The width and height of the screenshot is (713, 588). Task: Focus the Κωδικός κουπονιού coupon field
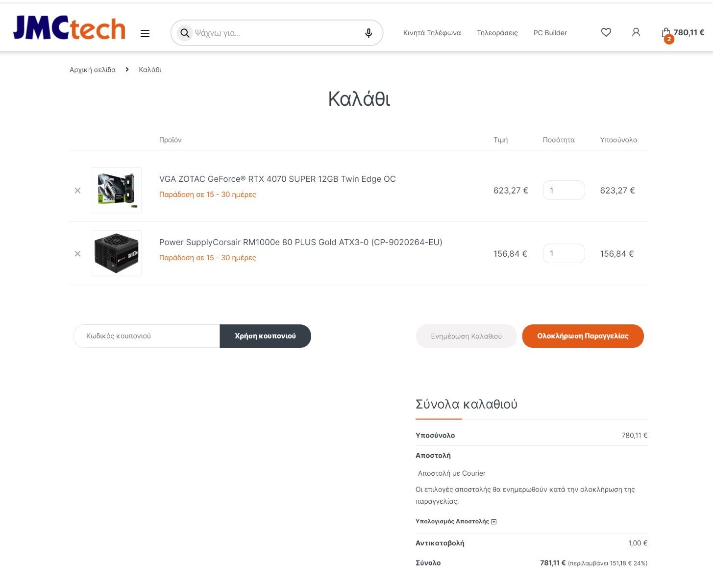point(147,336)
